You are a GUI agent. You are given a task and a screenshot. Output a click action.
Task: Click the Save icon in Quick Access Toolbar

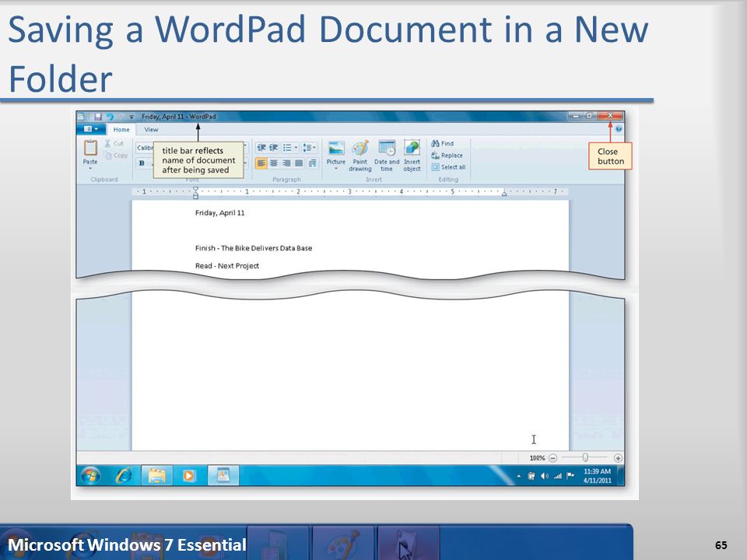[98, 116]
